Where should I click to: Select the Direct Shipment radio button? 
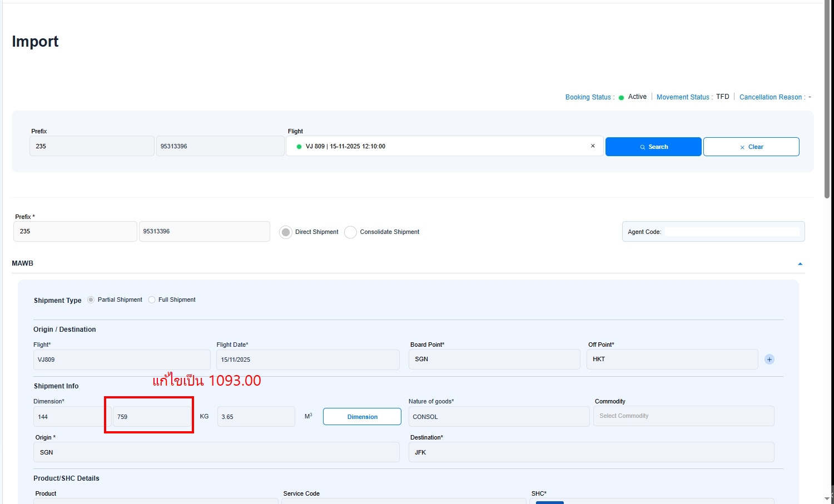coord(286,232)
